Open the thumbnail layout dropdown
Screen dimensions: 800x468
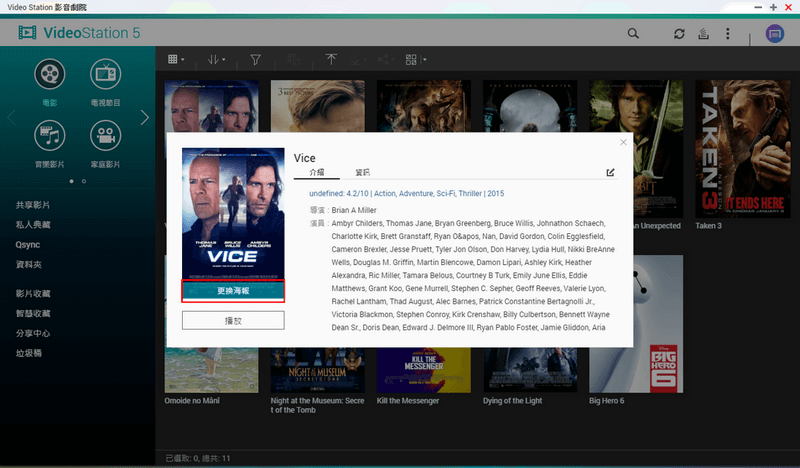click(x=416, y=60)
